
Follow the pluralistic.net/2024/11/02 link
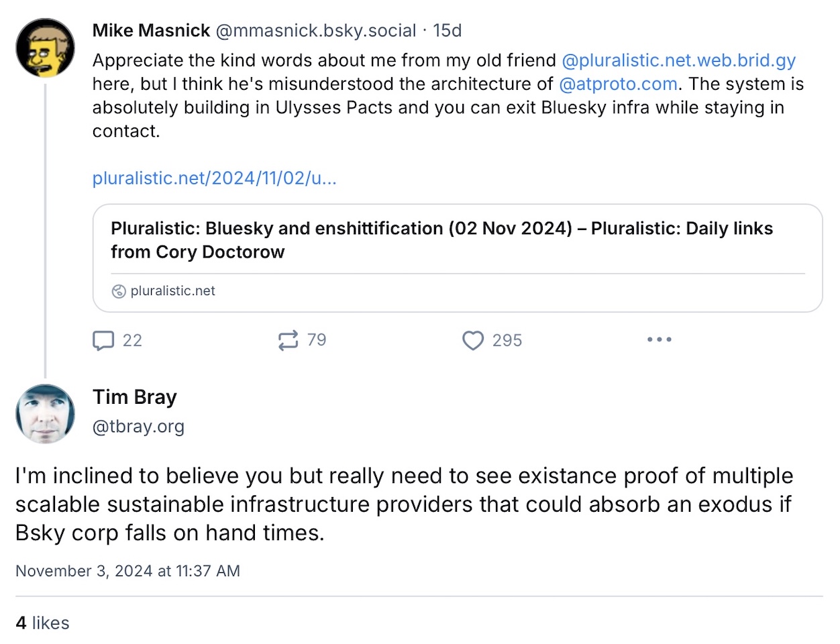215,178
